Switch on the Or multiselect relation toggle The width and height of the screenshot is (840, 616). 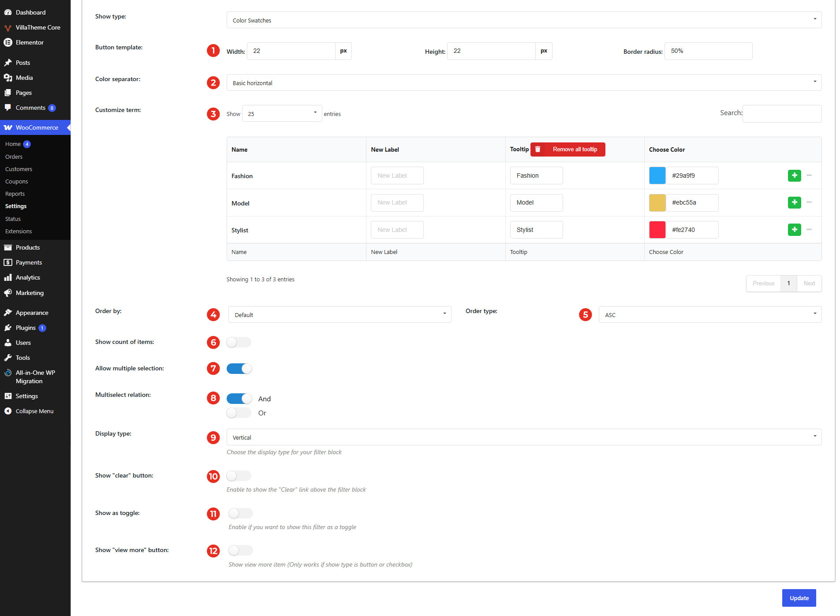pos(239,413)
